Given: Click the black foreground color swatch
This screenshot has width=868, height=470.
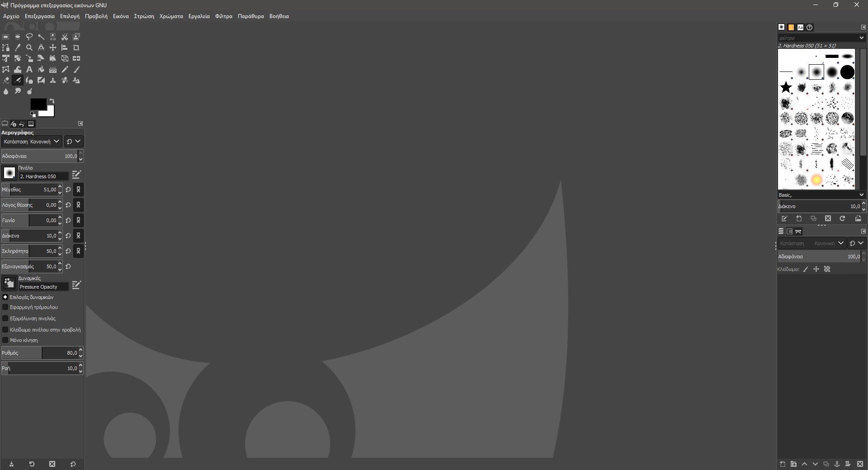Looking at the screenshot, I should pyautogui.click(x=37, y=104).
